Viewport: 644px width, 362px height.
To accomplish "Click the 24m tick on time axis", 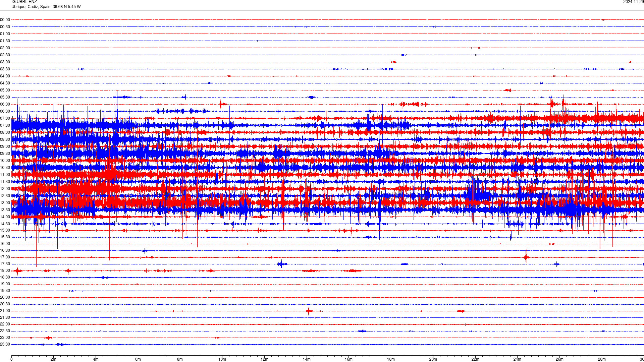I will click(x=517, y=359).
